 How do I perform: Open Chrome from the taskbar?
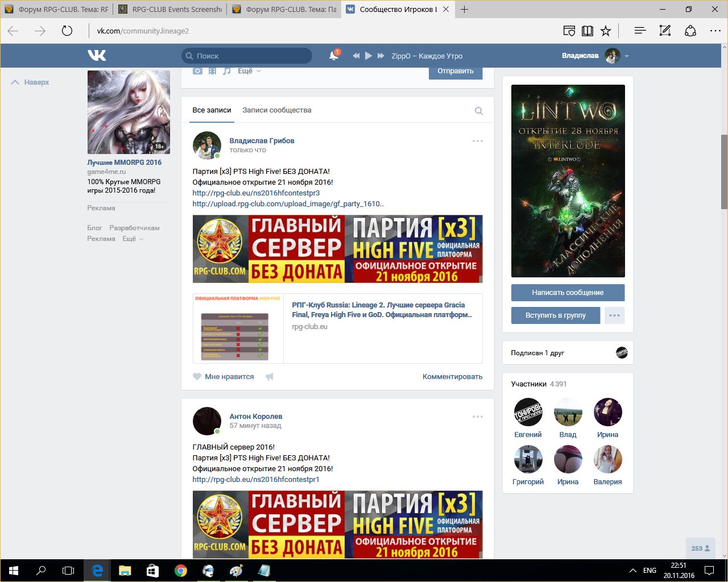point(180,571)
